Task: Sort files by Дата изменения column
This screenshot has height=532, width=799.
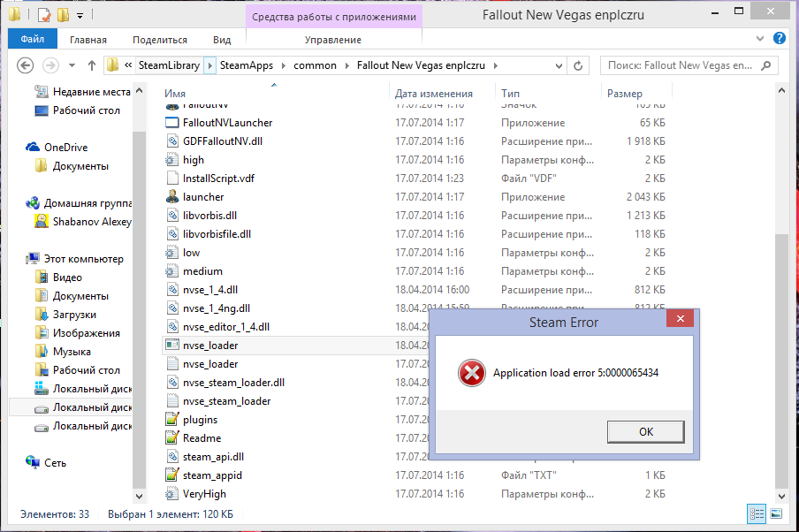Action: 433,93
